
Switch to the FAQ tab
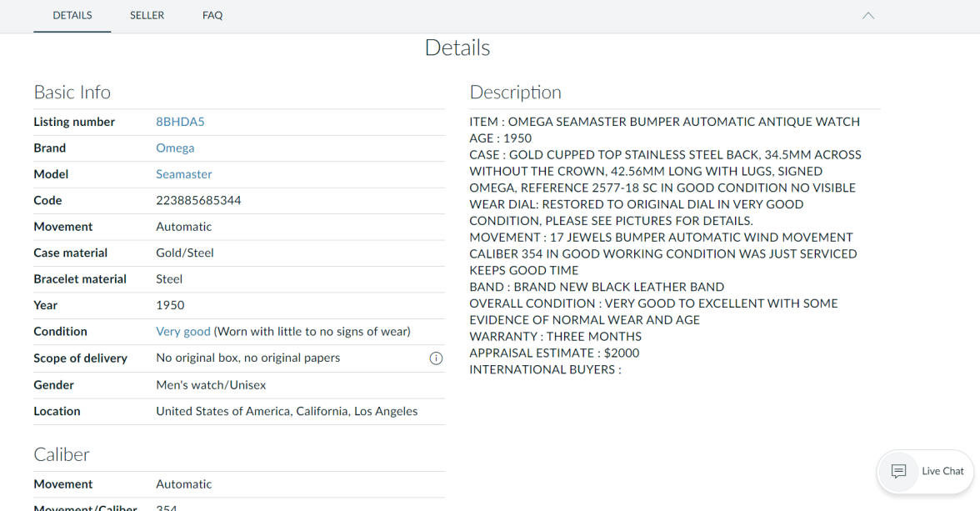212,15
